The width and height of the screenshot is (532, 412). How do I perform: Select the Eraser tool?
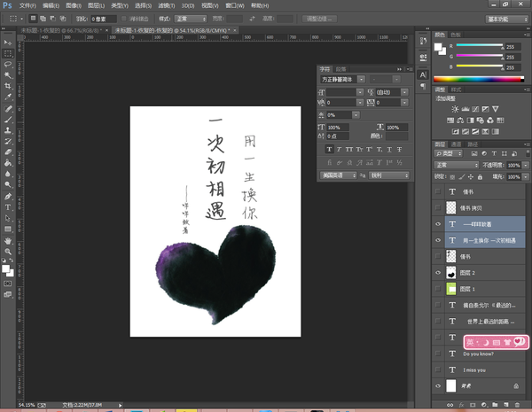pyautogui.click(x=8, y=152)
